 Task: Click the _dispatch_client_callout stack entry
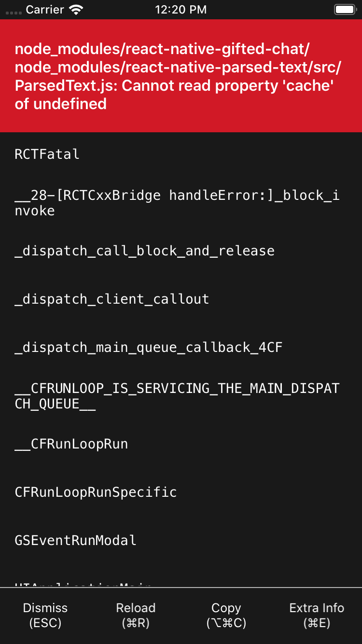[111, 299]
